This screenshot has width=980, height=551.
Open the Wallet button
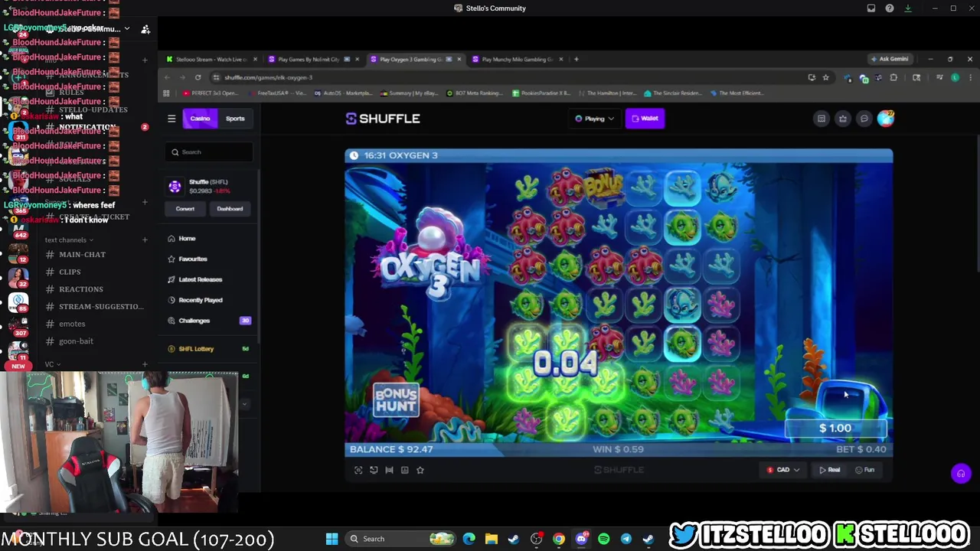645,119
